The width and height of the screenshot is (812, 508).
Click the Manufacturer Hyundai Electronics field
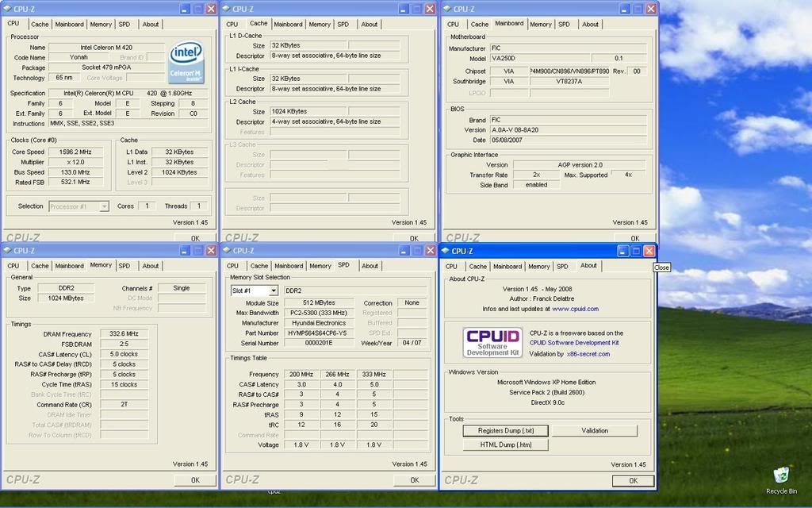[319, 323]
